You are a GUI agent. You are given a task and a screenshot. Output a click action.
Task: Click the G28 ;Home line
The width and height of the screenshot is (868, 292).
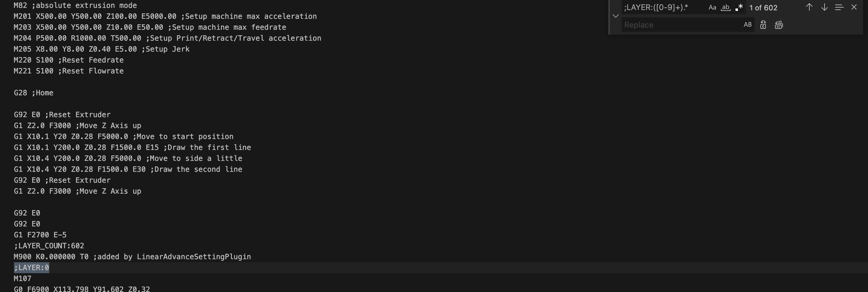(x=33, y=93)
